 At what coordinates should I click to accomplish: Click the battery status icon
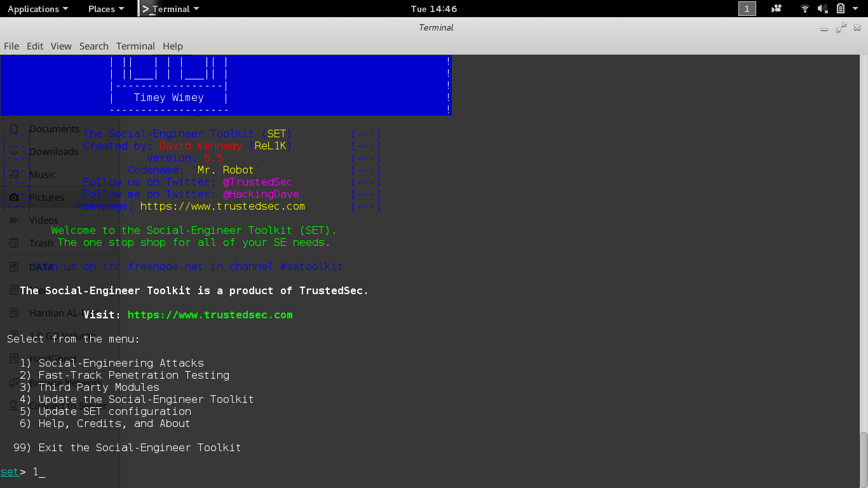(841, 9)
